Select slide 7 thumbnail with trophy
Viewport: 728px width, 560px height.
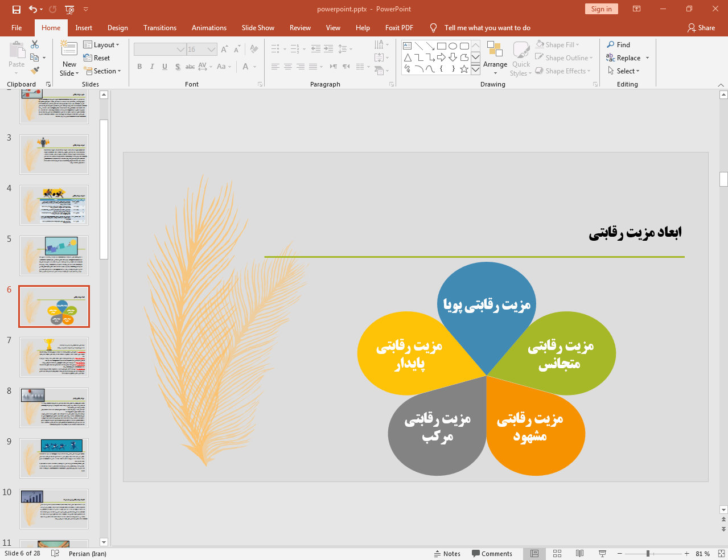pyautogui.click(x=54, y=357)
